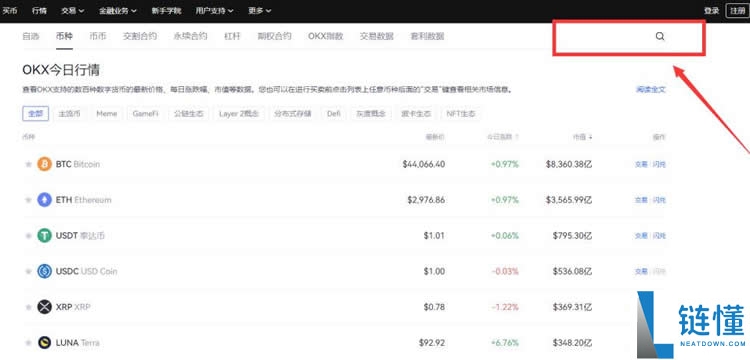This screenshot has height=360, width=750.
Task: Click 闪兑 link in the USDT row
Action: click(659, 236)
